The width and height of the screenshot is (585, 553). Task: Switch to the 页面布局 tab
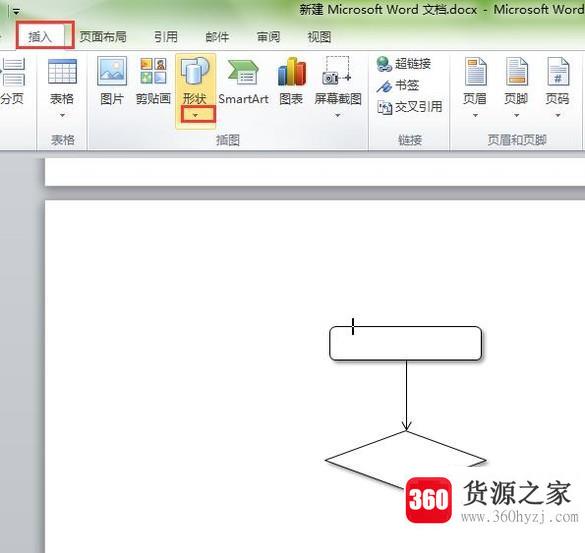[x=103, y=37]
